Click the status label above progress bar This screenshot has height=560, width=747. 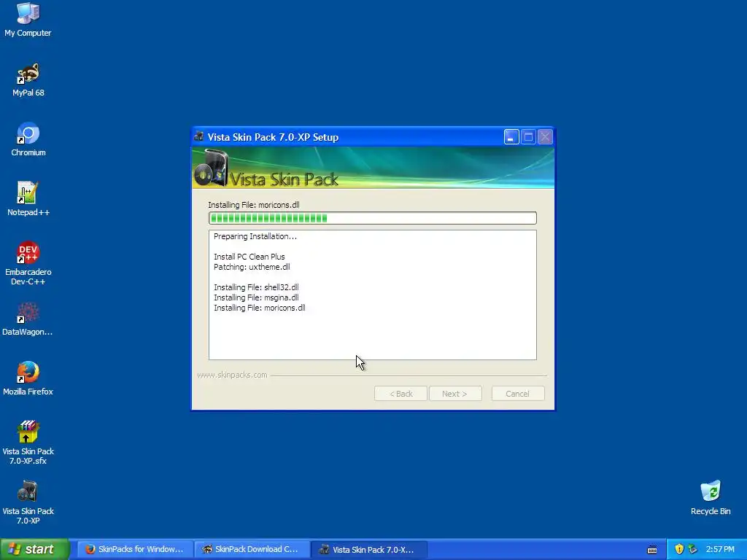pos(253,205)
